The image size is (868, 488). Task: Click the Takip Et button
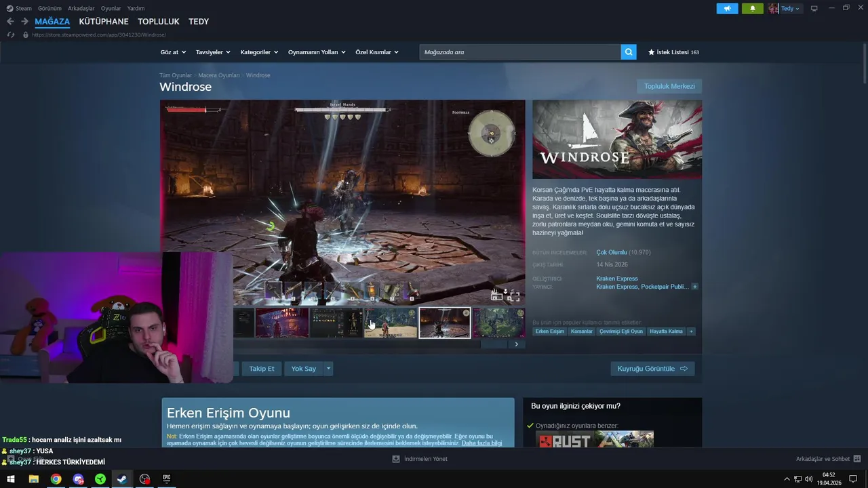click(262, 369)
